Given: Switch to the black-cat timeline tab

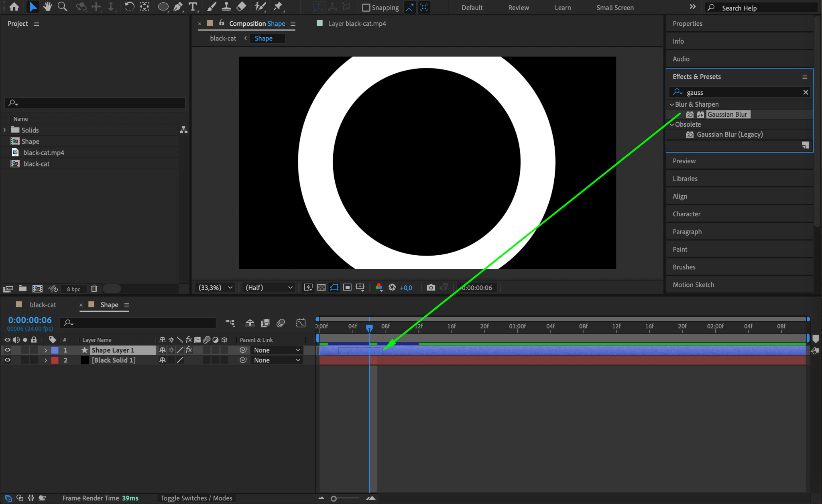Looking at the screenshot, I should click(x=43, y=305).
